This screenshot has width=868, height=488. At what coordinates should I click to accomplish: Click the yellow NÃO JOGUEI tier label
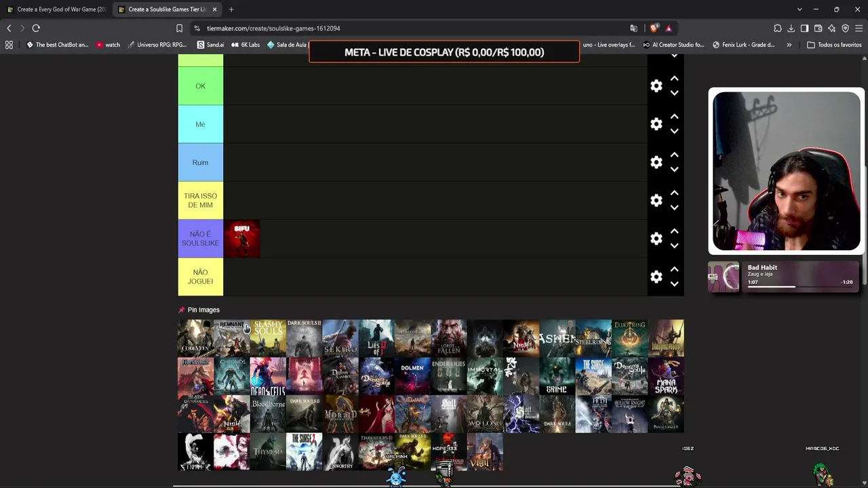click(201, 277)
